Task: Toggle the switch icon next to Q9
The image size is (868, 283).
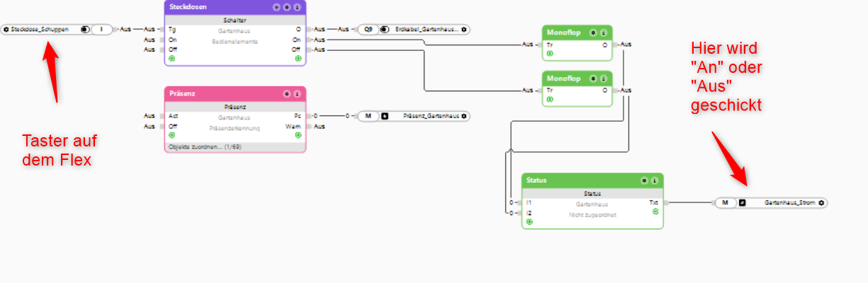Action: coord(385,30)
